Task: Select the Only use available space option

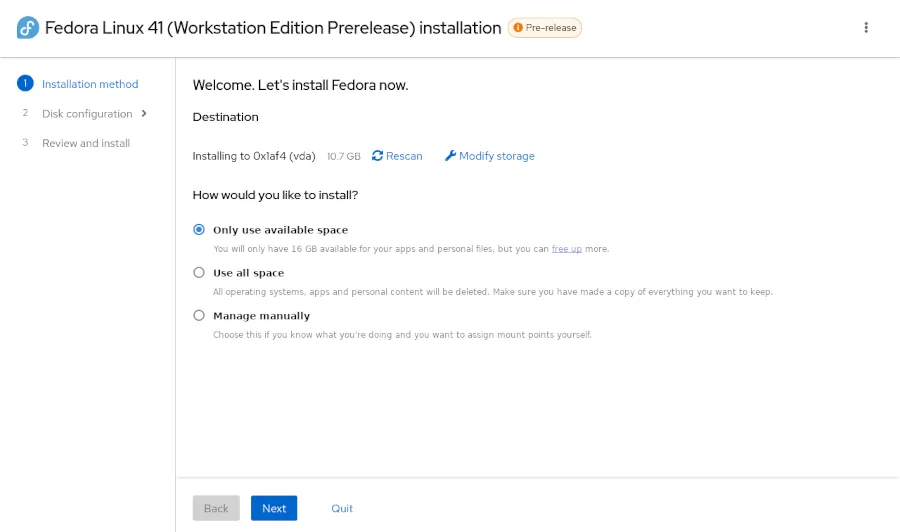Action: click(198, 230)
